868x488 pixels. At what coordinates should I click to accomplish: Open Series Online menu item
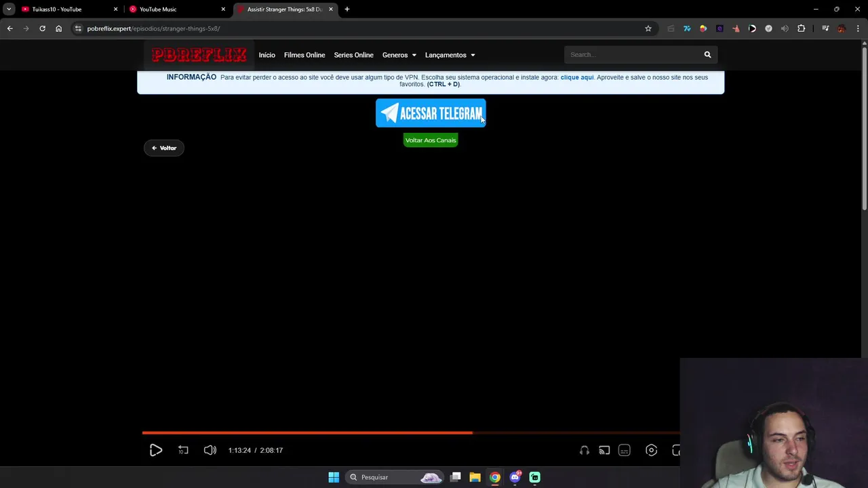[353, 55]
